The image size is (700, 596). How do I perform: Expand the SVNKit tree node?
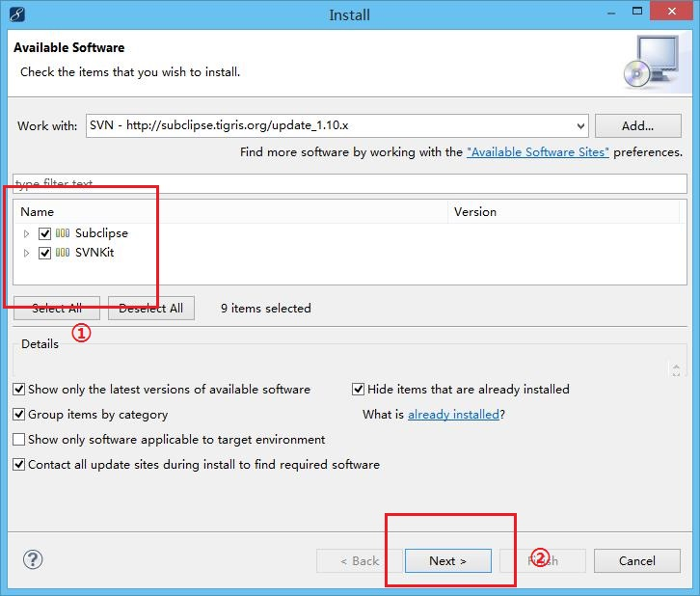coord(26,253)
